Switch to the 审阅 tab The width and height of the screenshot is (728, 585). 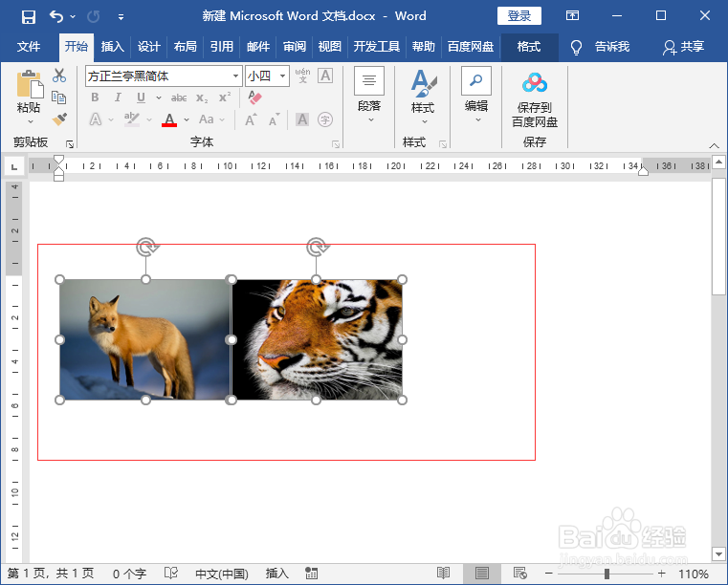click(295, 47)
